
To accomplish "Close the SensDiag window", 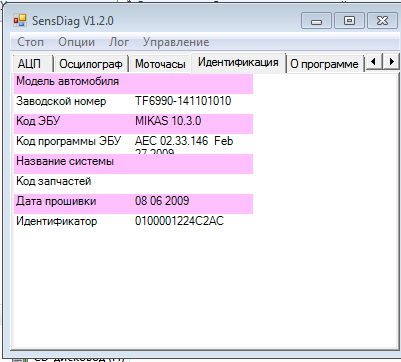I will 382,21.
